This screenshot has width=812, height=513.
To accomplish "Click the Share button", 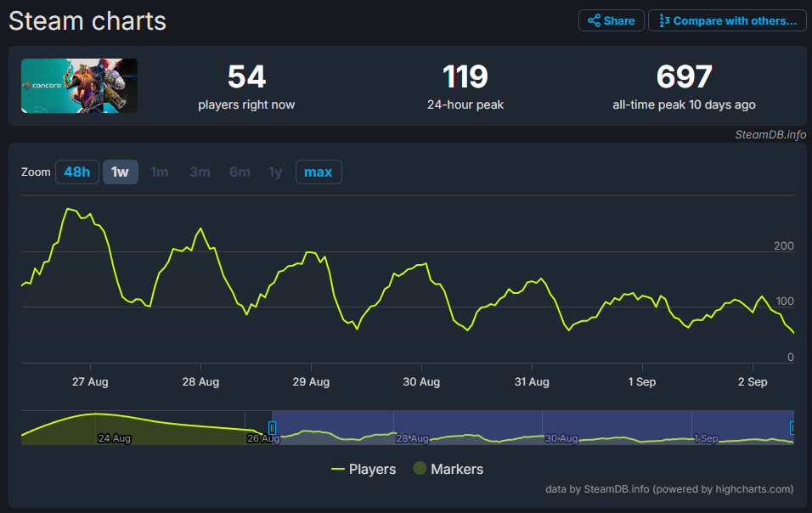I will [x=611, y=20].
